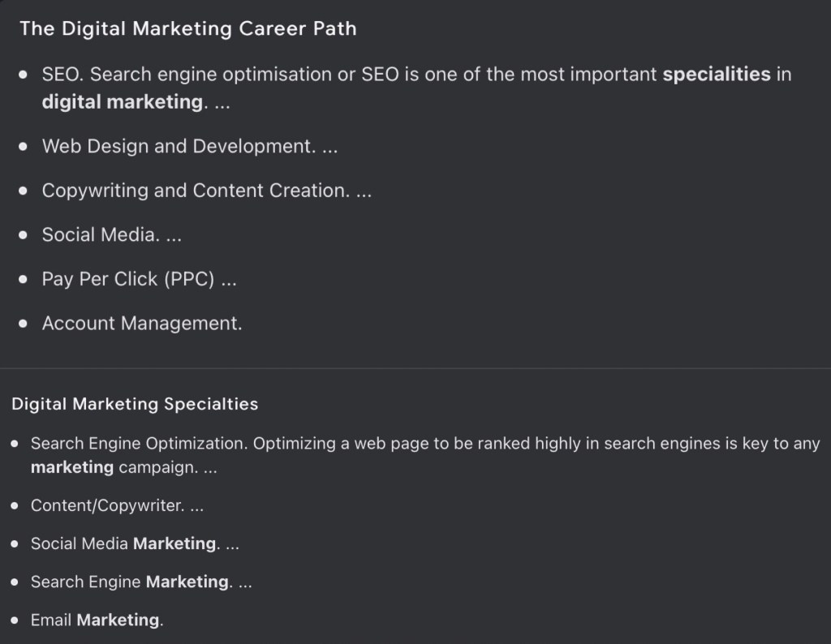Click the ellipsis after "Web Design and Development."

coord(329,147)
